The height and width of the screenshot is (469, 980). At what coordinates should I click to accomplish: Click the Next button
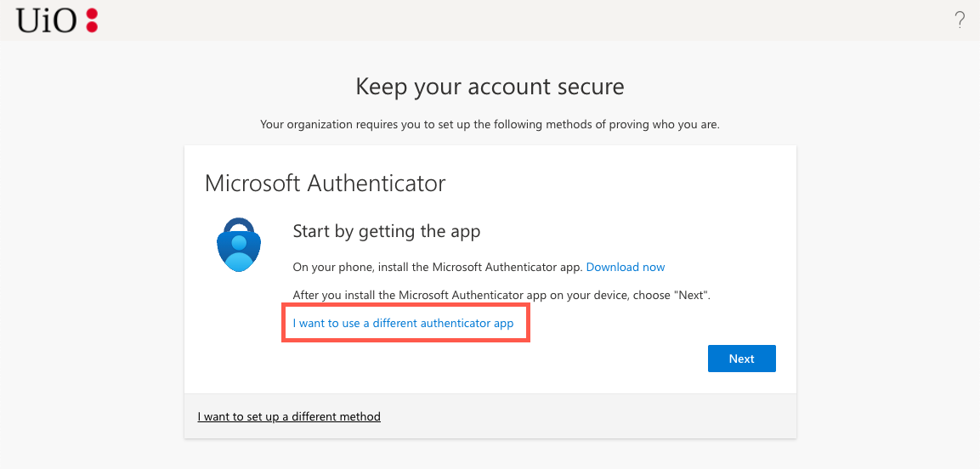[742, 359]
